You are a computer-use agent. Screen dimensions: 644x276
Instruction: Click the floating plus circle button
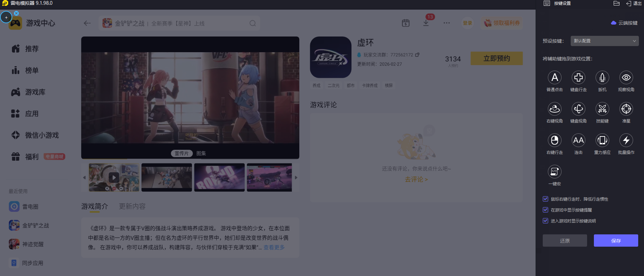pos(6,17)
